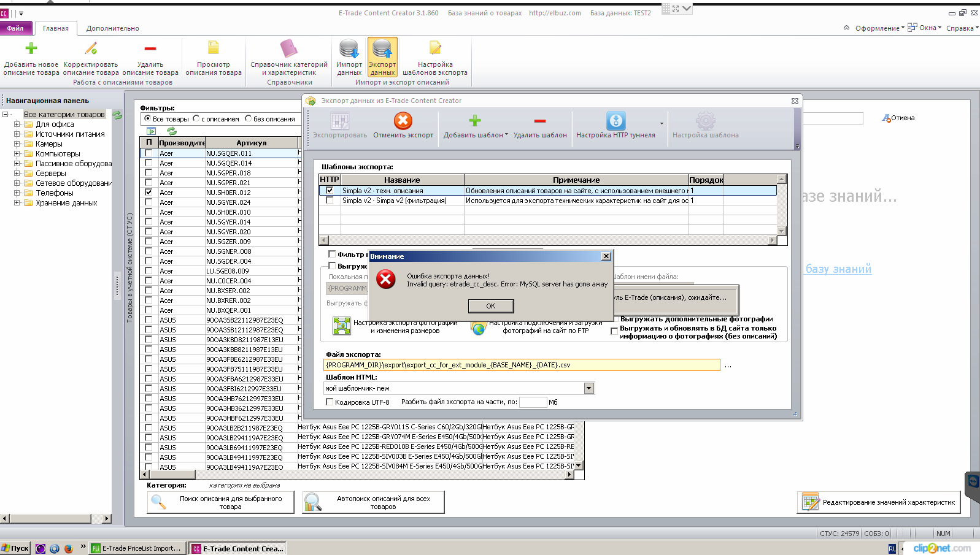Select the with description radio filter
Image resolution: width=980 pixels, height=555 pixels.
coord(196,118)
